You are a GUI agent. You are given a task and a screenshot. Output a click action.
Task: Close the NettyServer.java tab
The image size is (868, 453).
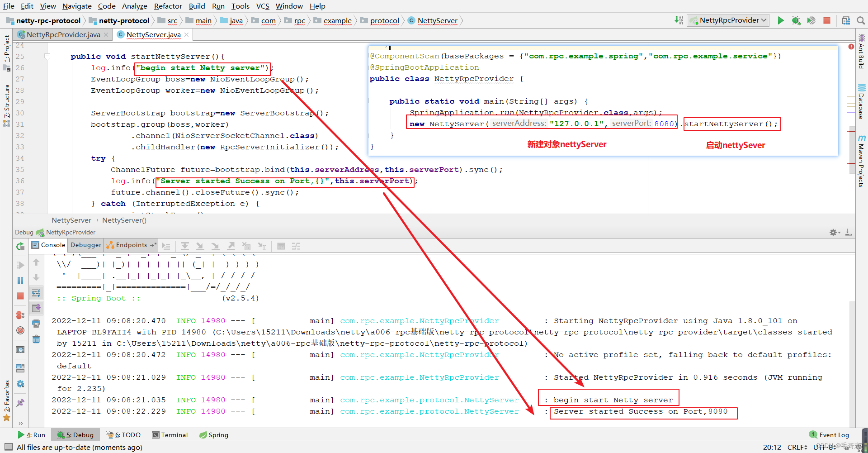pyautogui.click(x=186, y=34)
